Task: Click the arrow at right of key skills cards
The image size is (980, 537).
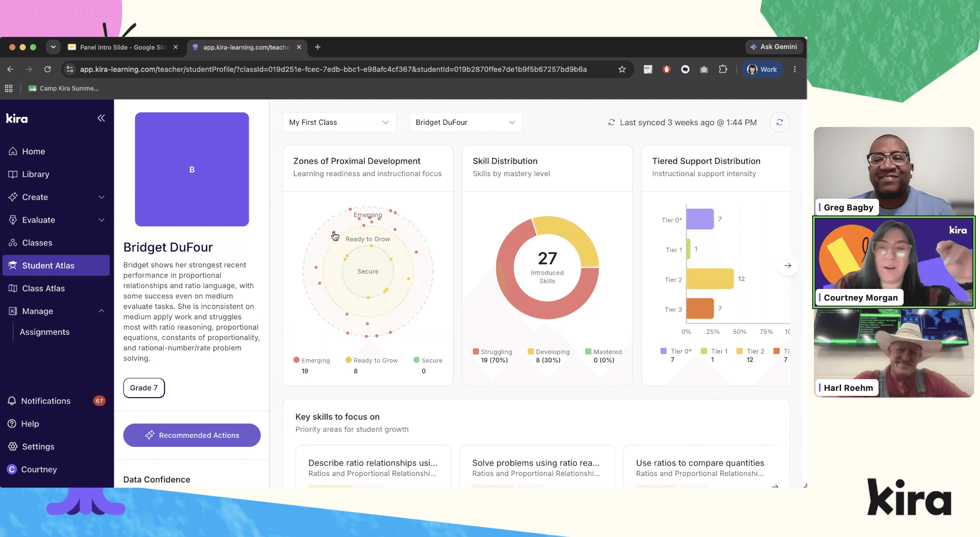Action: [x=775, y=486]
